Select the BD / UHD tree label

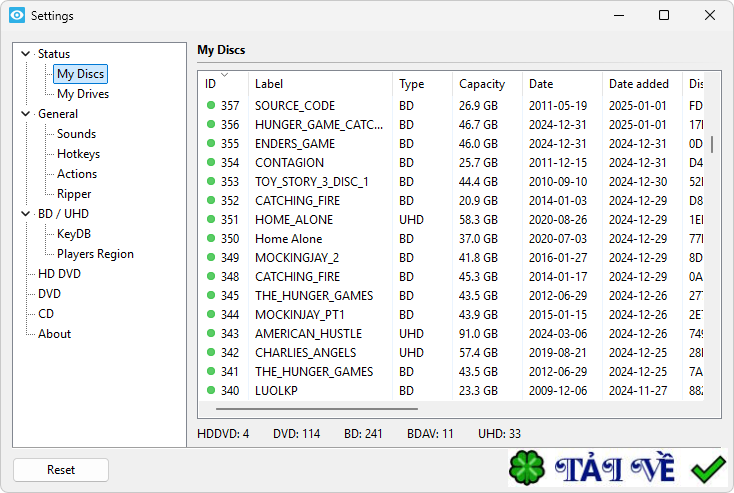click(x=63, y=214)
